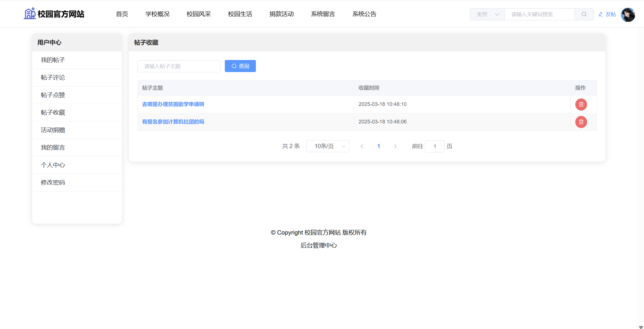This screenshot has width=644, height=329.
Task: Select 修改密码 in sidebar menu
Action: (53, 183)
